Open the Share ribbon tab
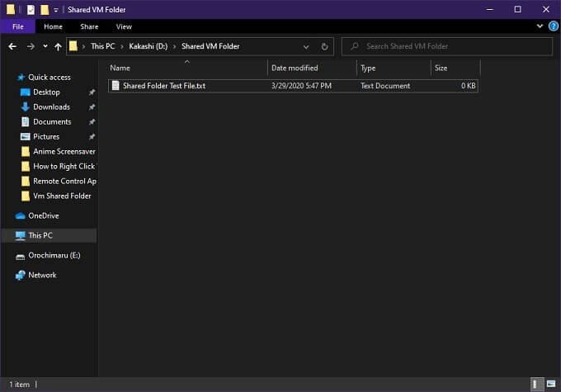This screenshot has height=392, width=561. [89, 26]
